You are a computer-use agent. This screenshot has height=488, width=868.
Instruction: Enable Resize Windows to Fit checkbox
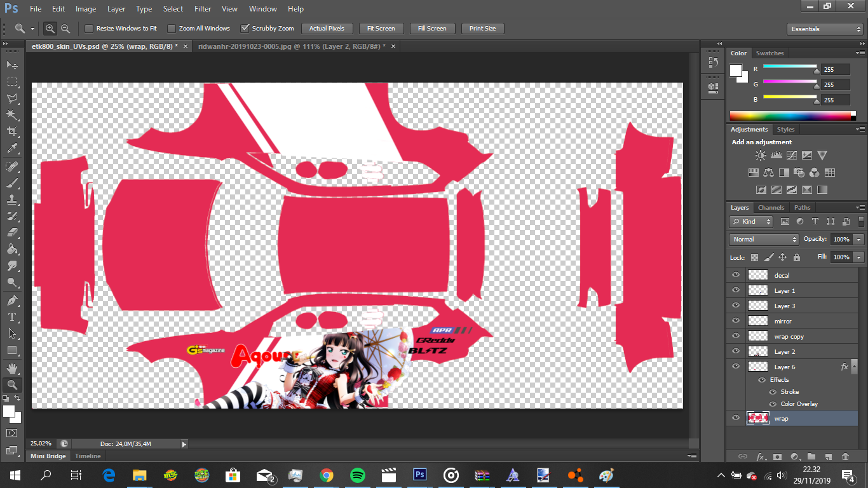89,29
